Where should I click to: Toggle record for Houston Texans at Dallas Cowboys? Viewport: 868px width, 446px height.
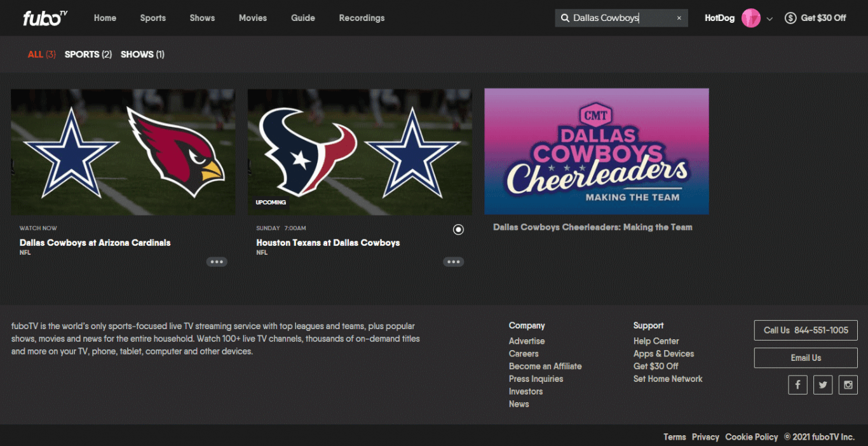click(458, 229)
